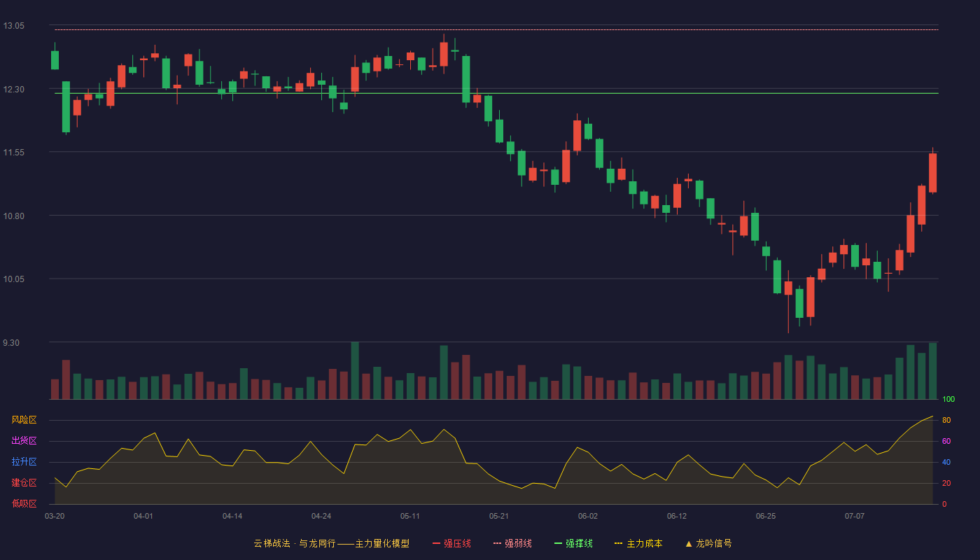
Task: Toggle the 强撑线 legend entry
Action: (x=573, y=543)
